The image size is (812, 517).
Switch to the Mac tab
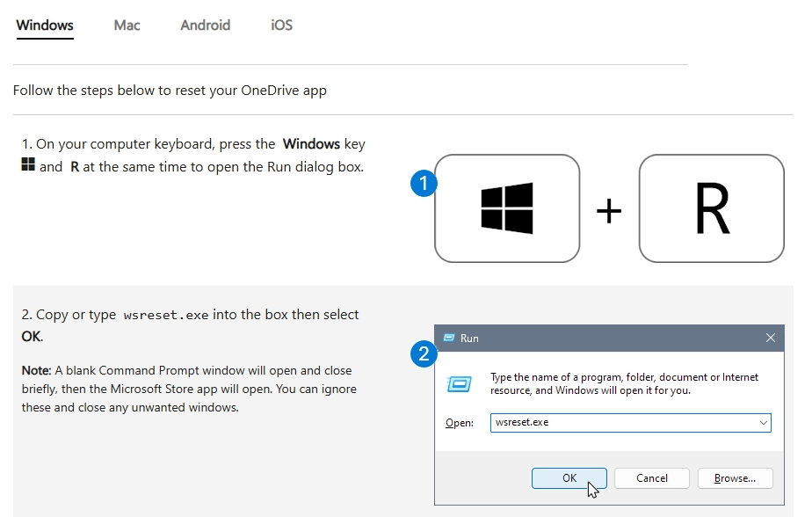click(x=127, y=25)
